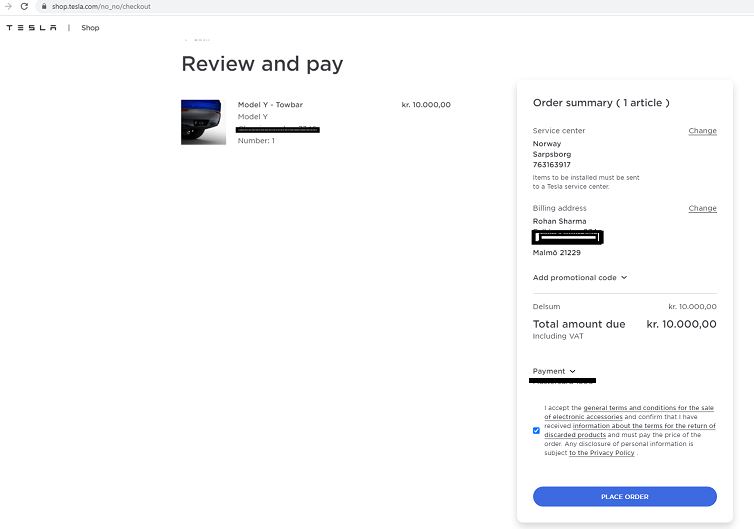Click the item price kr. 10.000,00 beside Towbar
Screen dimensions: 754x529
click(x=426, y=105)
